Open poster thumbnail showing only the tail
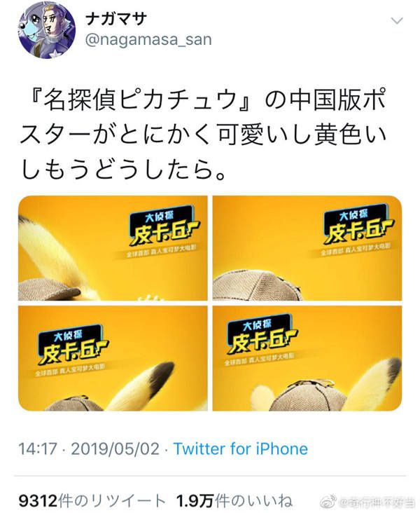 click(113, 248)
